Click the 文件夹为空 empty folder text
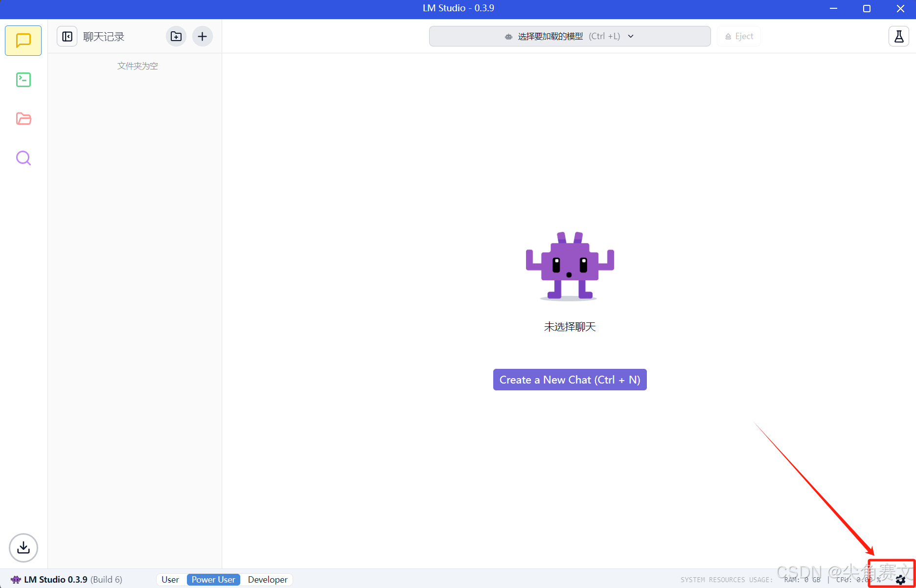The height and width of the screenshot is (588, 916). pos(137,66)
